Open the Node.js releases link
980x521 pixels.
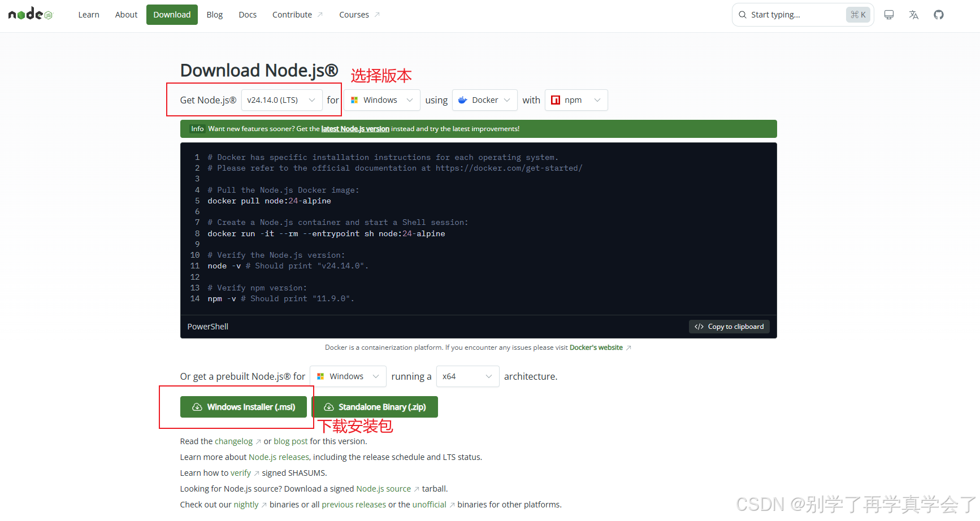pyautogui.click(x=279, y=457)
